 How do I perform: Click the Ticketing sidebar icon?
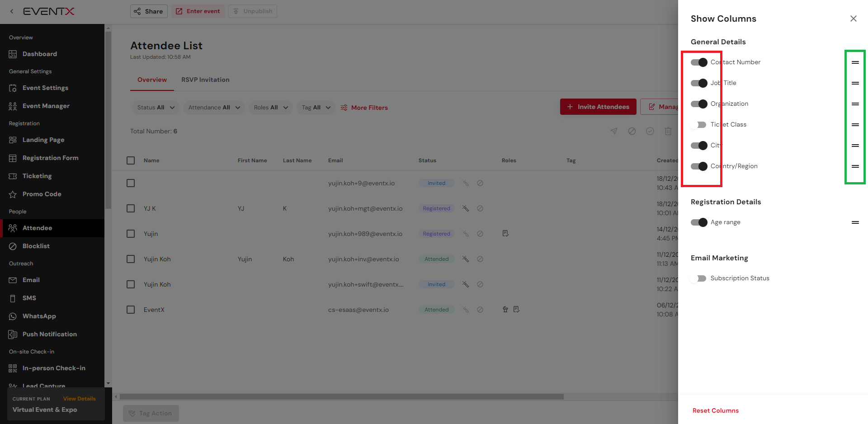click(13, 176)
